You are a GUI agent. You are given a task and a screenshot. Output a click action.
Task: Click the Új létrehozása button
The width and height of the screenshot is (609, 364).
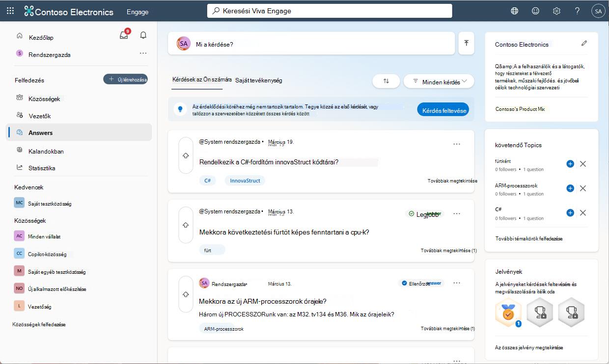(125, 79)
